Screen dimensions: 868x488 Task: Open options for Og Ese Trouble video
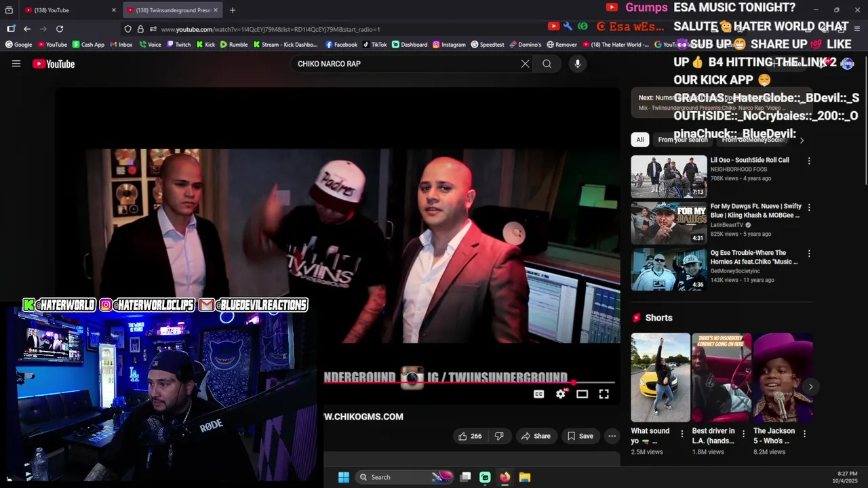click(808, 253)
